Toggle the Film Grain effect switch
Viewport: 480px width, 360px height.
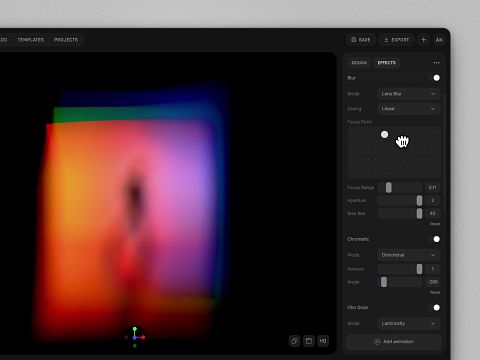click(436, 307)
